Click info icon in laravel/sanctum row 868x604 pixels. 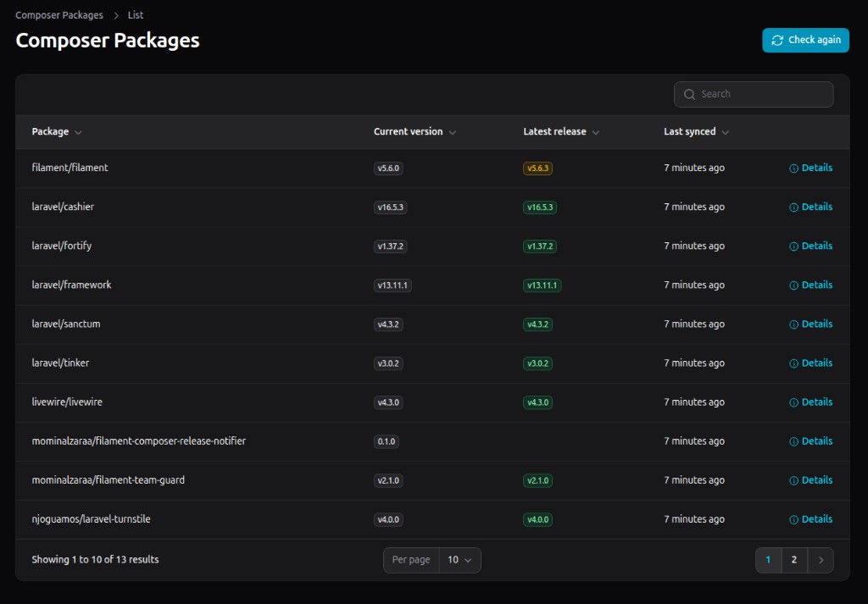click(793, 324)
